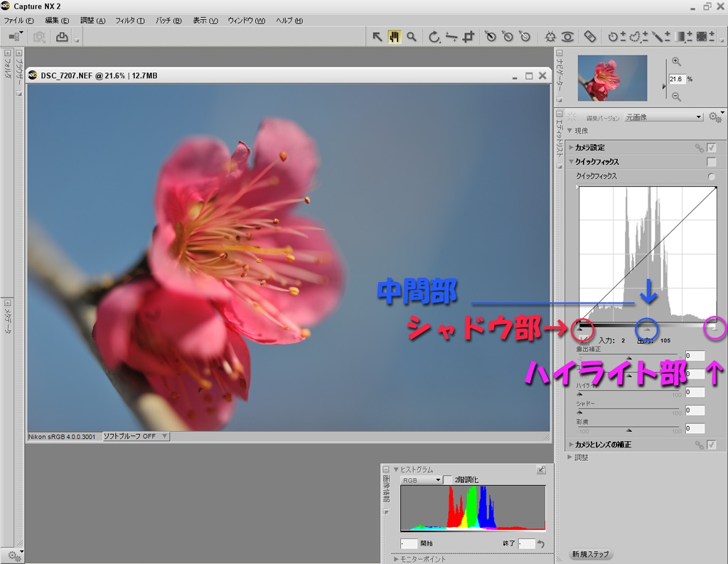Expand the カメラとレンズの補正 section
The image size is (728, 564).
tap(571, 445)
